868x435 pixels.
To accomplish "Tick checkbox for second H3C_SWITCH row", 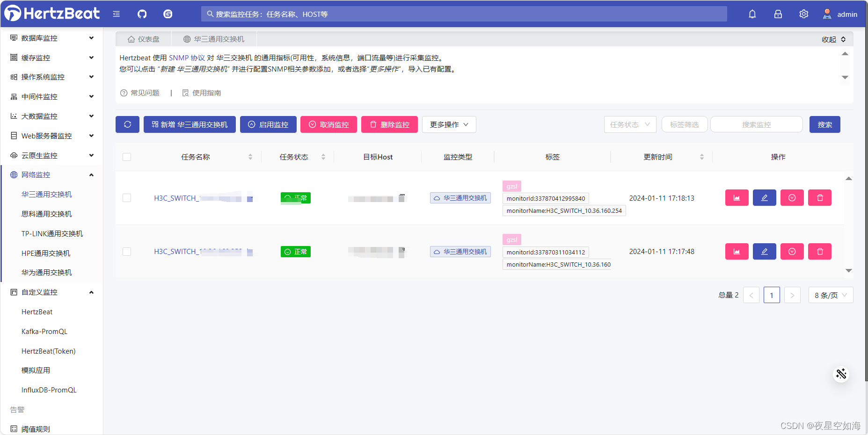I will (127, 252).
